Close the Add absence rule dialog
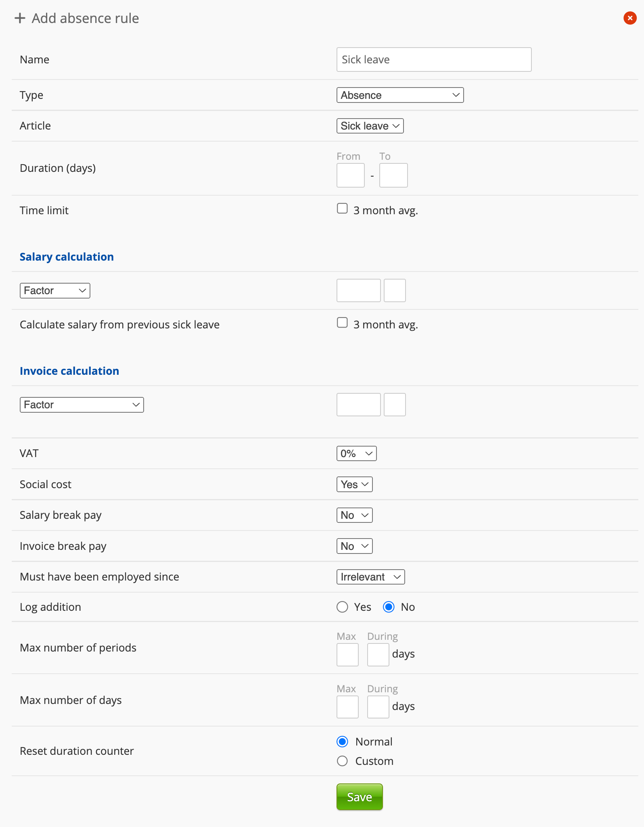 (x=629, y=18)
